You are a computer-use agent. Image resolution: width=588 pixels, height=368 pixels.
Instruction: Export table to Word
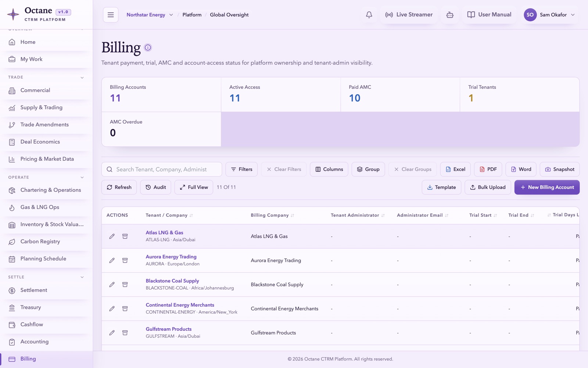(x=521, y=169)
